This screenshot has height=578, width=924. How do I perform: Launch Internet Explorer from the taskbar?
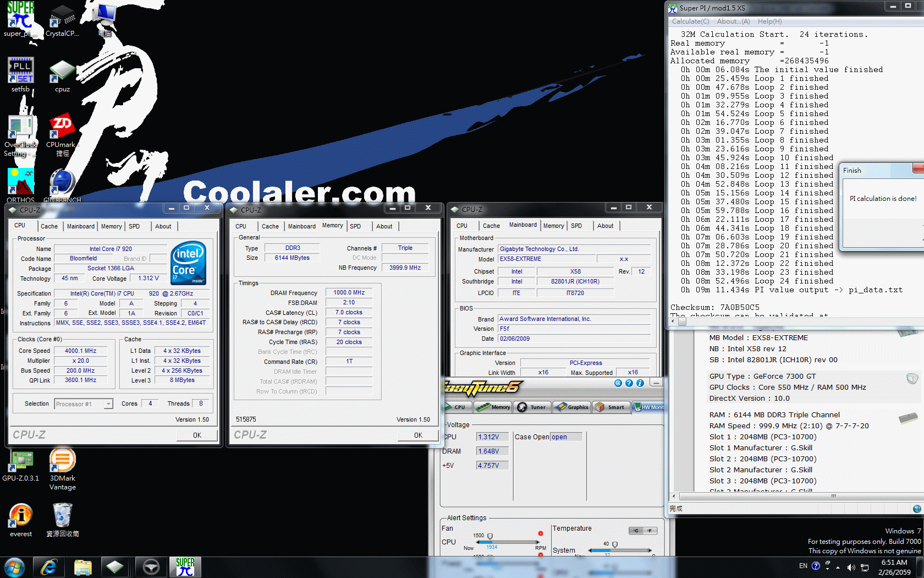pyautogui.click(x=49, y=567)
